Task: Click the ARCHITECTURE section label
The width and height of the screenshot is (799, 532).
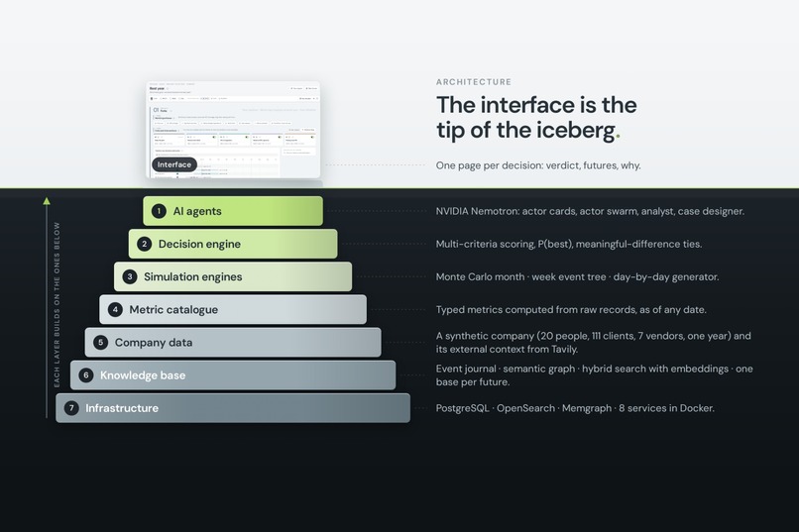Action: pos(474,82)
